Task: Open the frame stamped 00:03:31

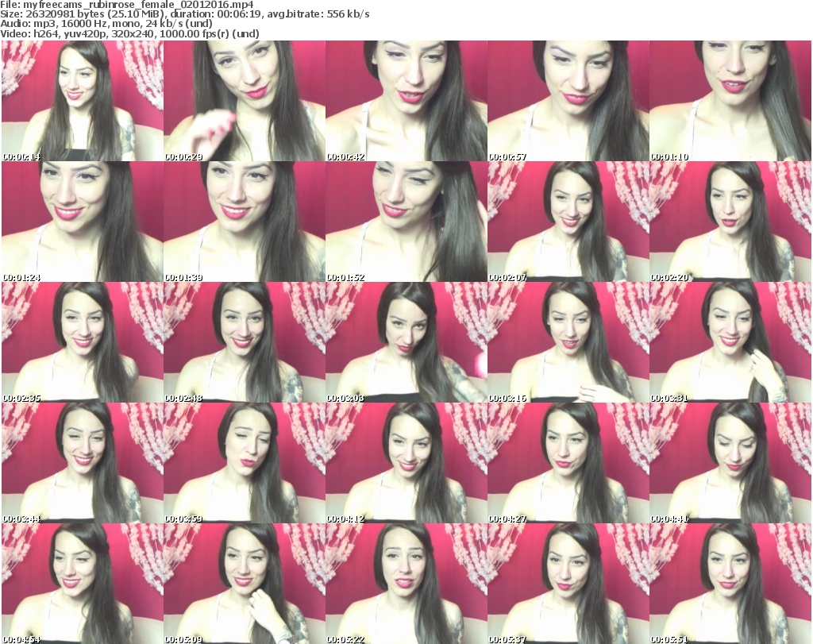Action: pyautogui.click(x=730, y=342)
